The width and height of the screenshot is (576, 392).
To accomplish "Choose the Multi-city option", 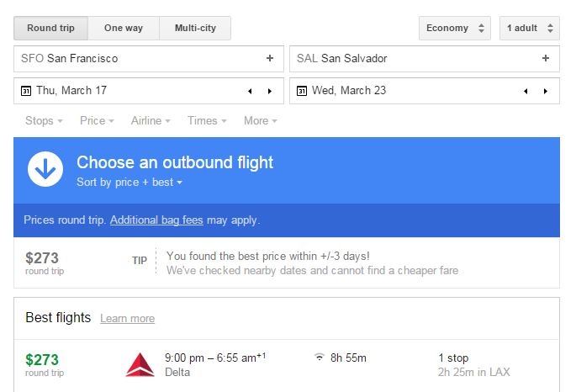I will pos(195,28).
